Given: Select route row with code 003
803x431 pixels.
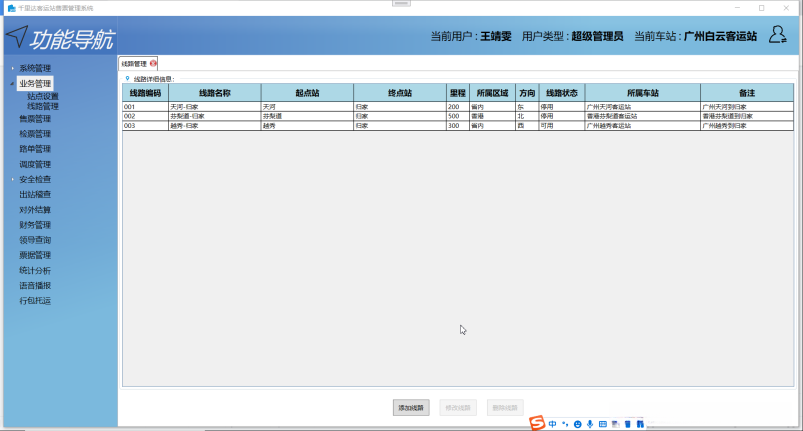Looking at the screenshot, I should pyautogui.click(x=458, y=125).
